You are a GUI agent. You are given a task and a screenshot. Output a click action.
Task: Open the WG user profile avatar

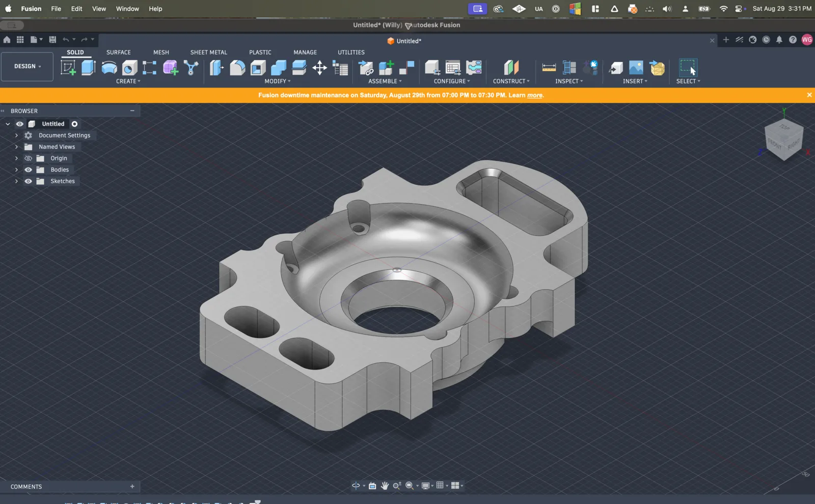807,40
